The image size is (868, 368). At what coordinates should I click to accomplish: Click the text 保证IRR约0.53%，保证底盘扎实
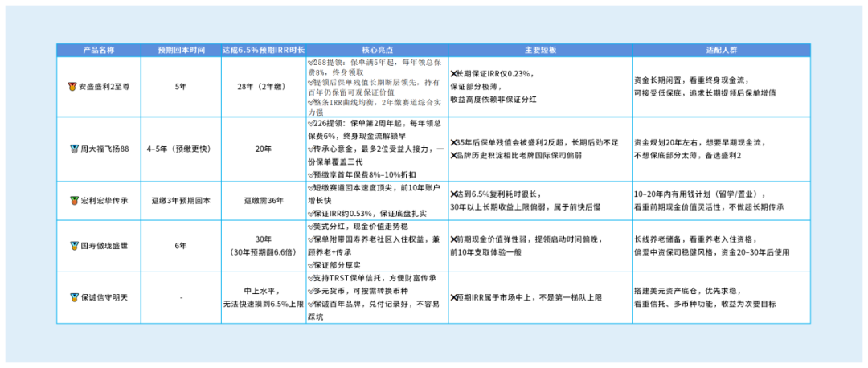pyautogui.click(x=370, y=215)
